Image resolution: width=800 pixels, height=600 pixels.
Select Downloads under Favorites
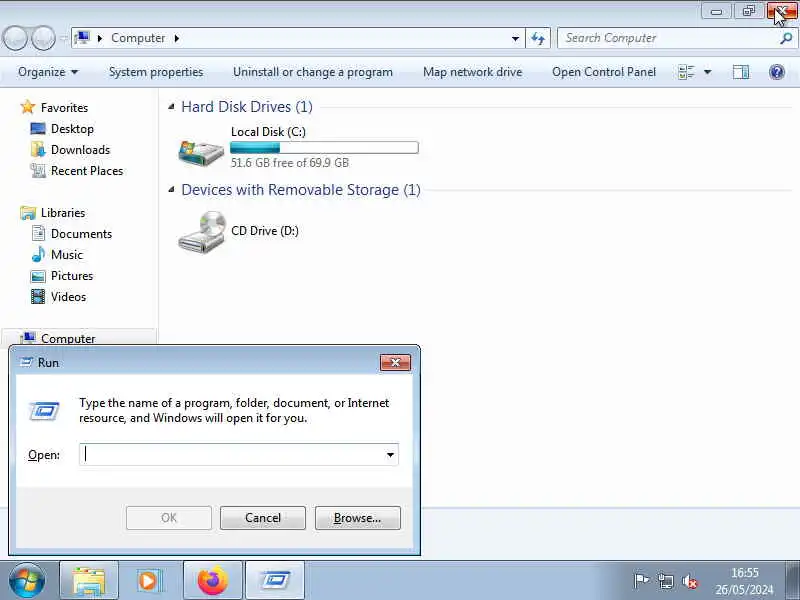click(80, 149)
